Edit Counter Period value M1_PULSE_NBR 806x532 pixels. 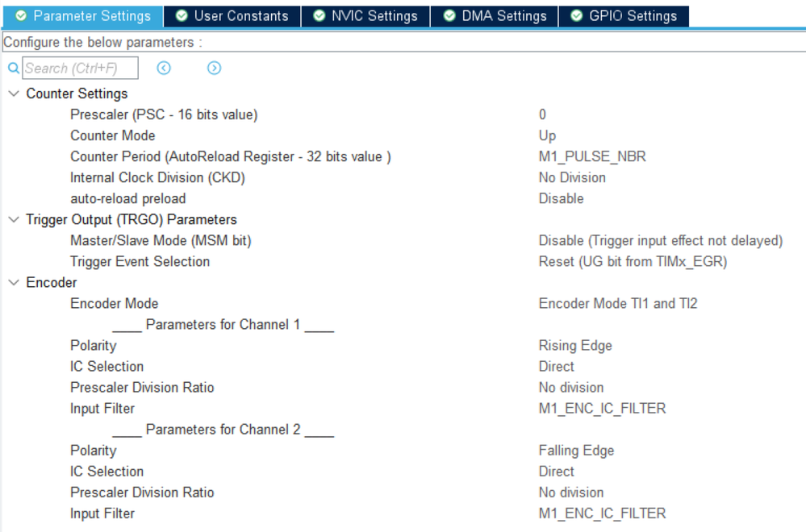[x=592, y=156]
